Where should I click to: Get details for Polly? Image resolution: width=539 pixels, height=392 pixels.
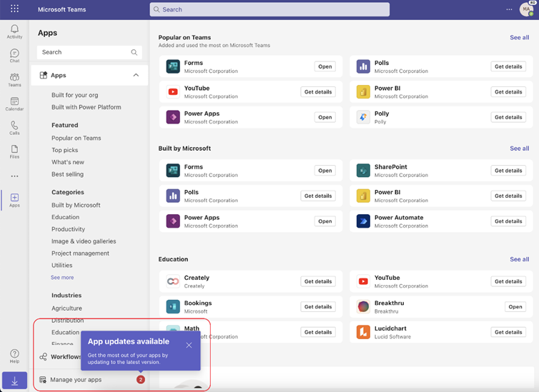[508, 117]
